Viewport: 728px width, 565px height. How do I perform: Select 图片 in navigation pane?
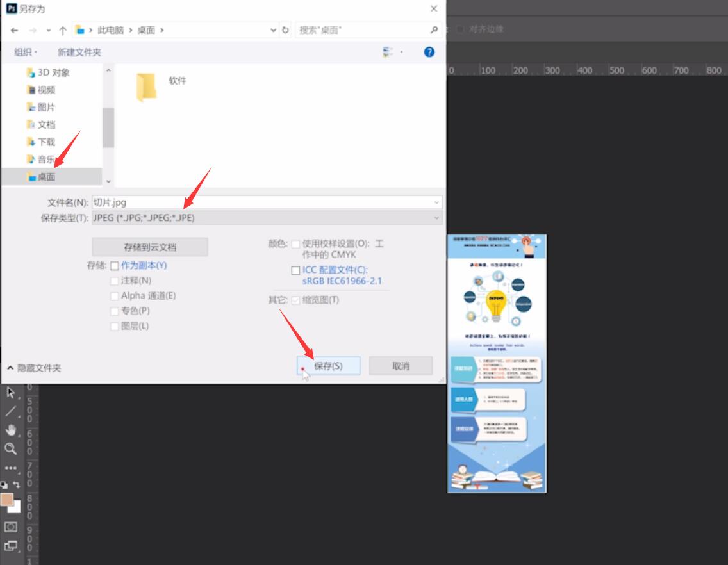coord(41,107)
